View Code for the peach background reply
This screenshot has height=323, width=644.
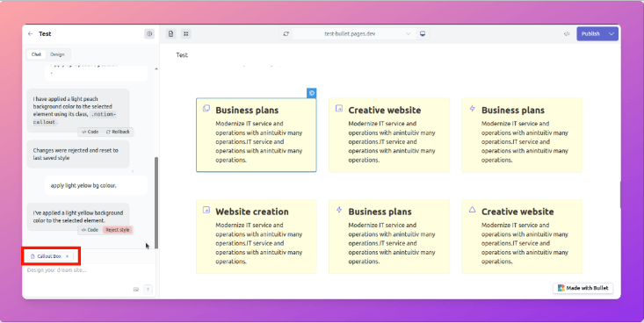point(90,132)
